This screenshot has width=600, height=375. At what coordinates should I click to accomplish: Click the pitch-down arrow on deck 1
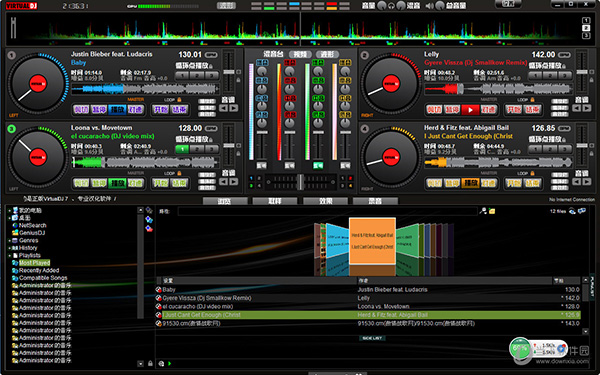(x=223, y=108)
